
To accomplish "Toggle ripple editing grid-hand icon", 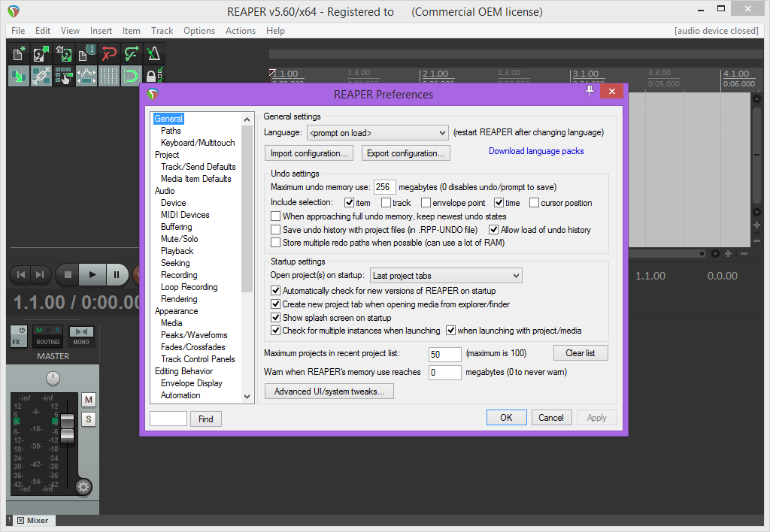I will click(x=64, y=76).
